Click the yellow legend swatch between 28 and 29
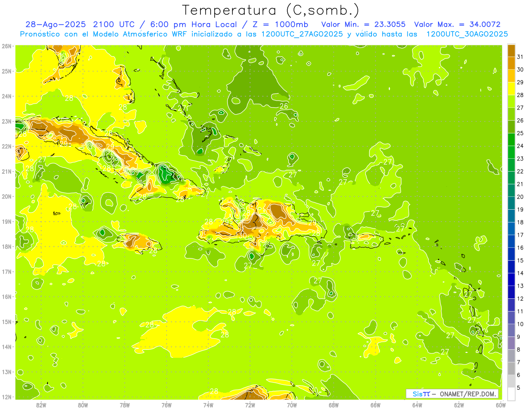This screenshot has width=532, height=411. click(x=511, y=89)
